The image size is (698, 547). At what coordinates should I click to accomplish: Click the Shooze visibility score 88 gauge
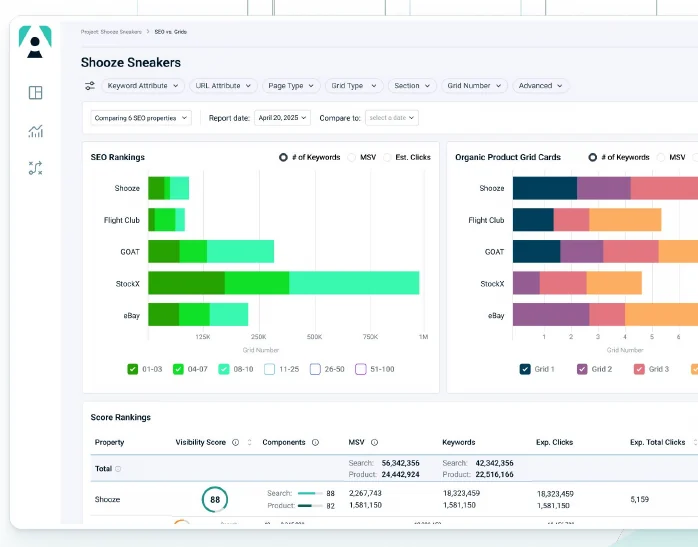215,499
